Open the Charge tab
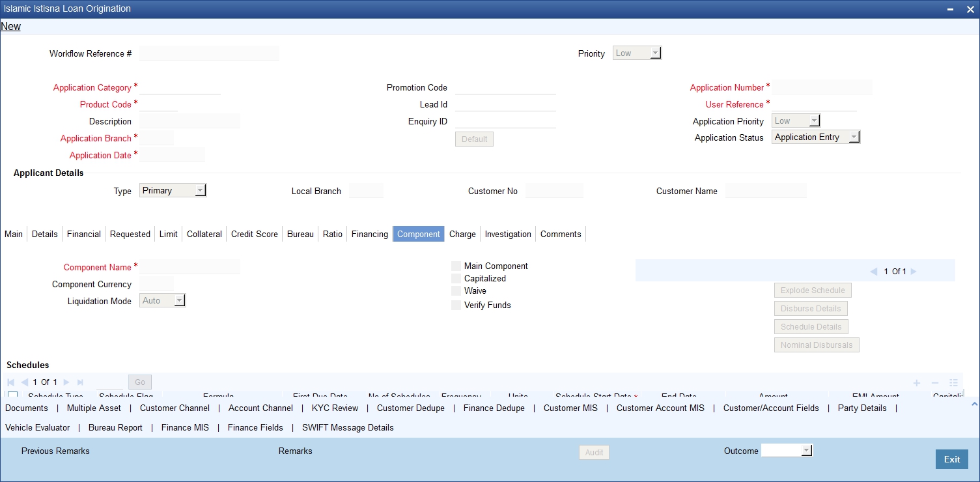 coord(463,234)
